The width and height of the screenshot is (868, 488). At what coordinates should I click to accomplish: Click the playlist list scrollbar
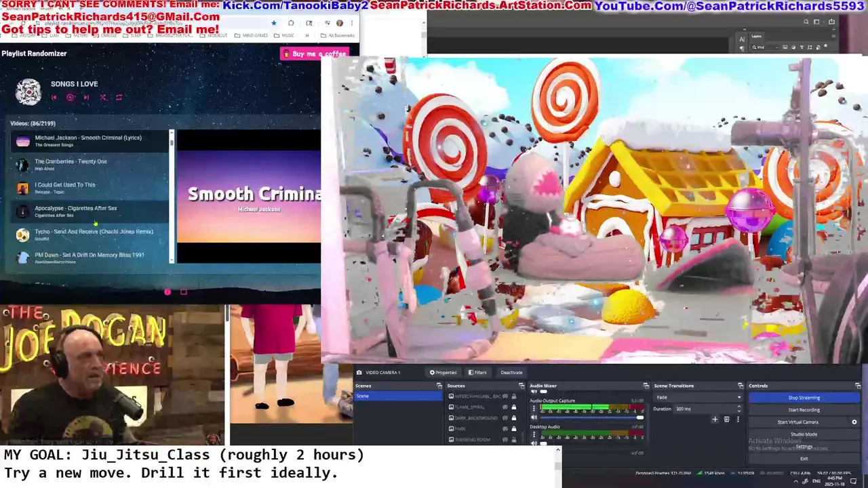coord(172,197)
